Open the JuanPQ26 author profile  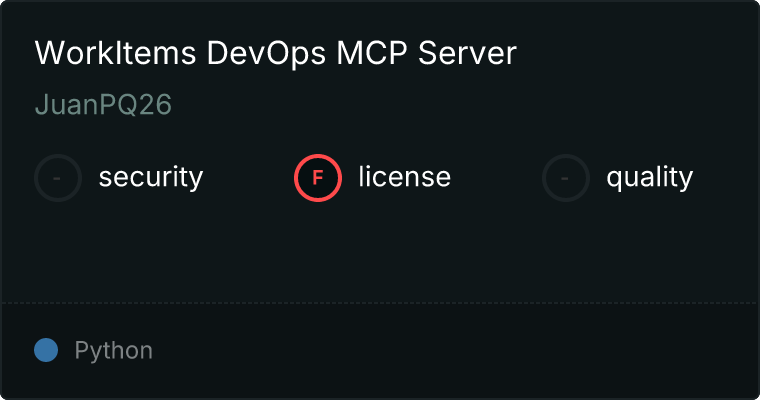pos(103,106)
